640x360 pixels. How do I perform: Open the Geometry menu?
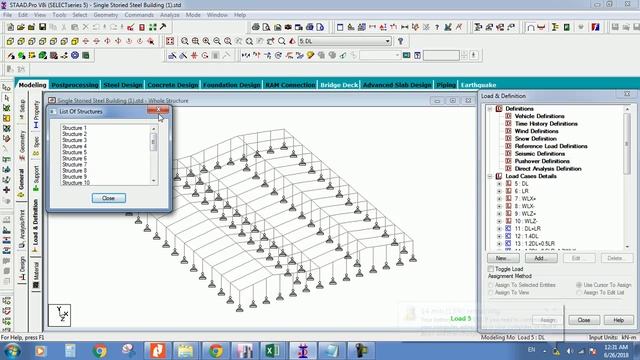pos(106,15)
